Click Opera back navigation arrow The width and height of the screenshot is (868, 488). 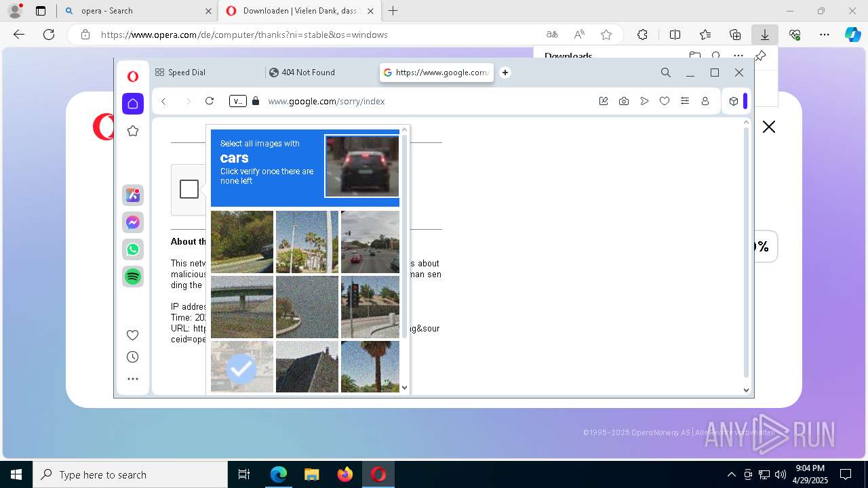click(163, 101)
